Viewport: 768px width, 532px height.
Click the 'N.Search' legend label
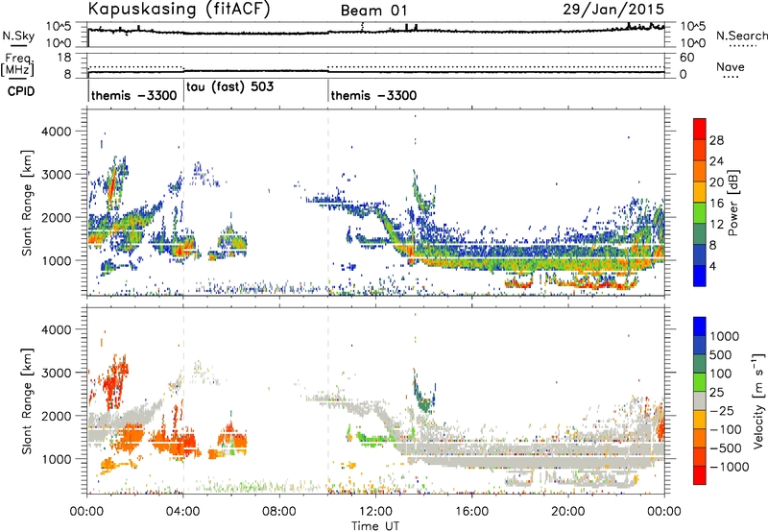pyautogui.click(x=741, y=36)
